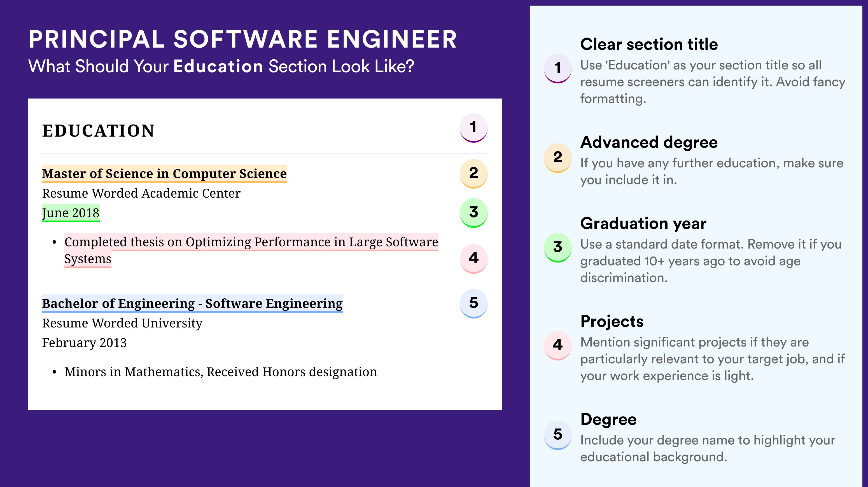Select badge 5 beside Degree heading

point(557,435)
